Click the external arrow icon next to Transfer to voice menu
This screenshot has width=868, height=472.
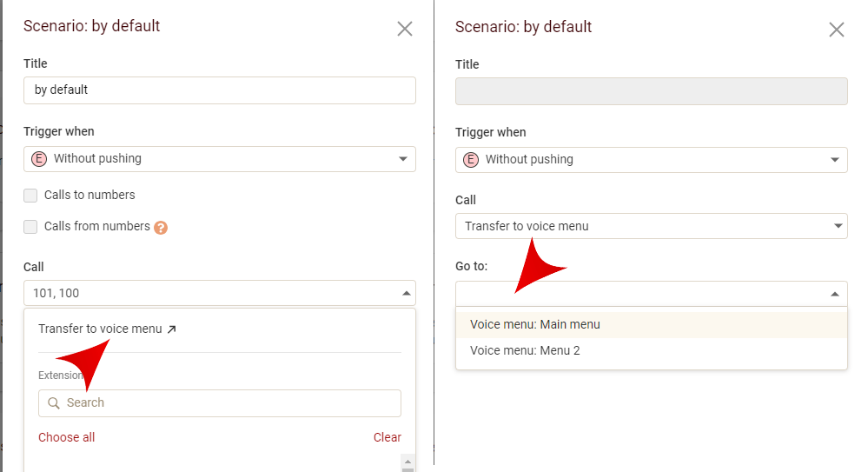pos(171,329)
